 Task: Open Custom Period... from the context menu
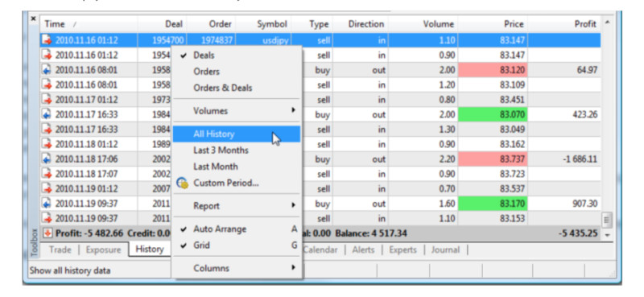[237, 183]
